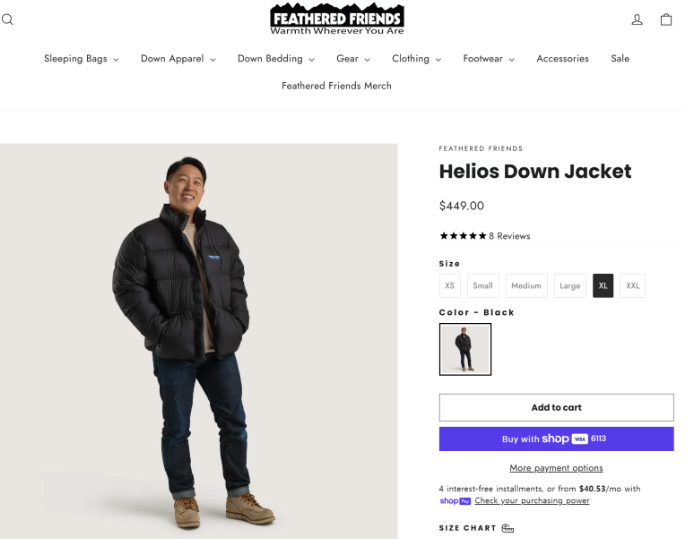
Task: Open the account profile icon
Action: coord(637,19)
